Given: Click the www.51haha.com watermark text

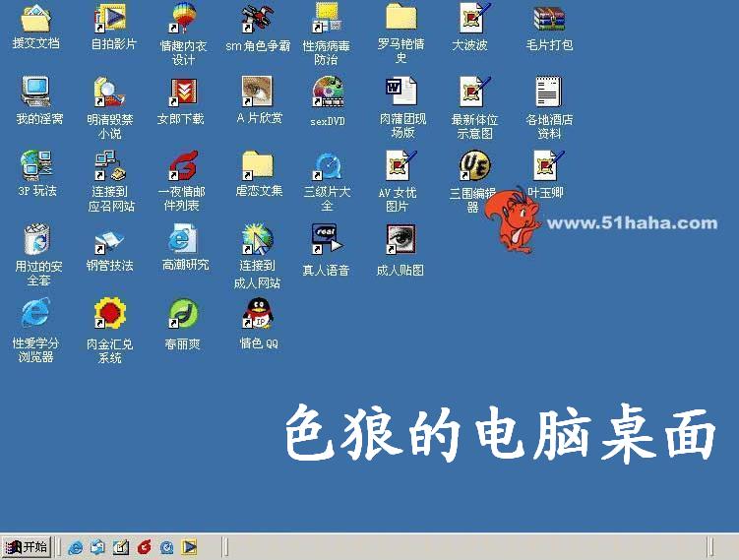Looking at the screenshot, I should pyautogui.click(x=632, y=223).
